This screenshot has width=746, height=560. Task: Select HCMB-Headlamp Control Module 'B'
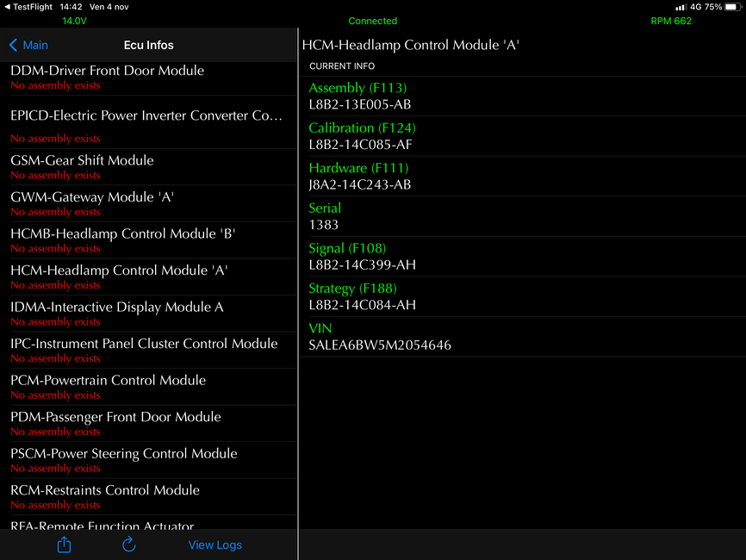click(x=148, y=240)
